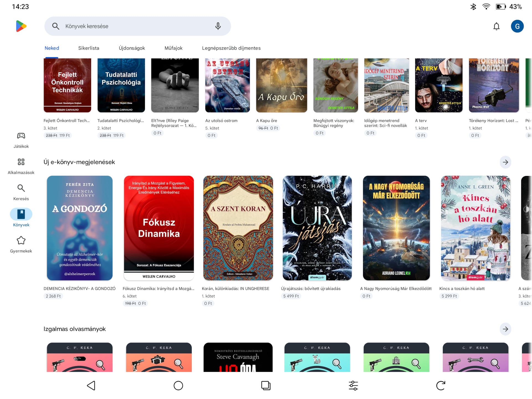Open Fókusz Dinamika book cover
This screenshot has height=399, width=532.
pyautogui.click(x=159, y=228)
